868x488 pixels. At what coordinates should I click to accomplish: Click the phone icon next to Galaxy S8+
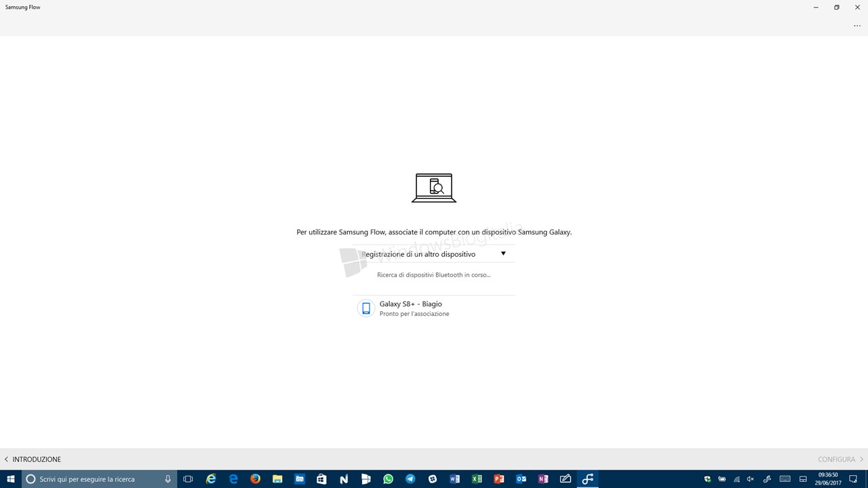(x=366, y=308)
